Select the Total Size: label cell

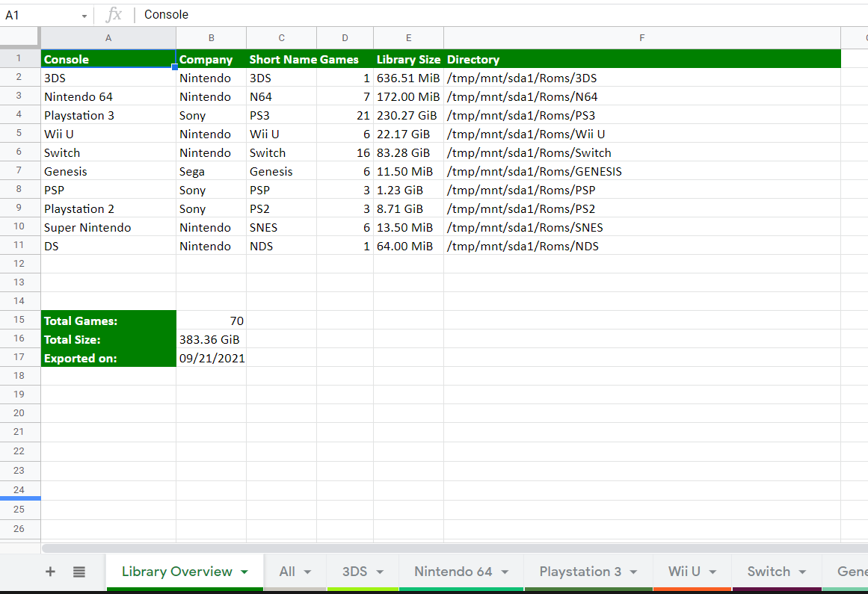click(108, 339)
